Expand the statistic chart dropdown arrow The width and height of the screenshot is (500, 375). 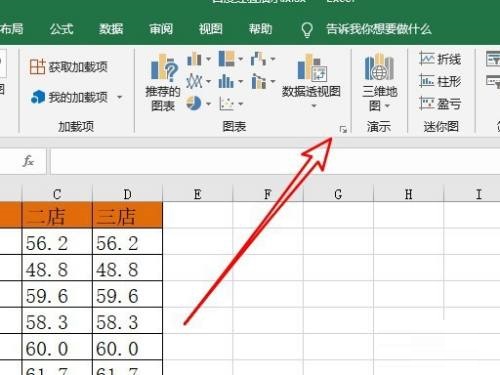241,81
